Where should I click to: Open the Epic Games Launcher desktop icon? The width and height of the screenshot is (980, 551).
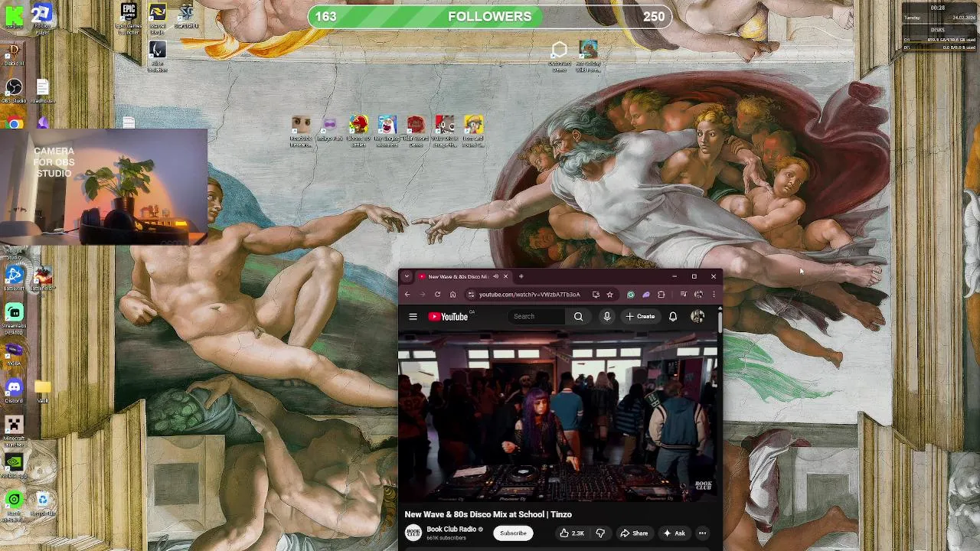pyautogui.click(x=129, y=17)
